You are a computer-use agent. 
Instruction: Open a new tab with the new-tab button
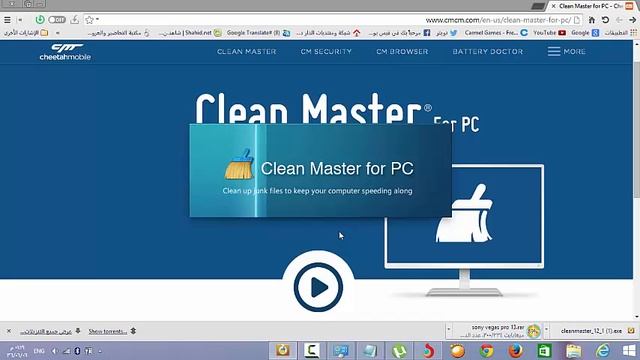tap(538, 6)
